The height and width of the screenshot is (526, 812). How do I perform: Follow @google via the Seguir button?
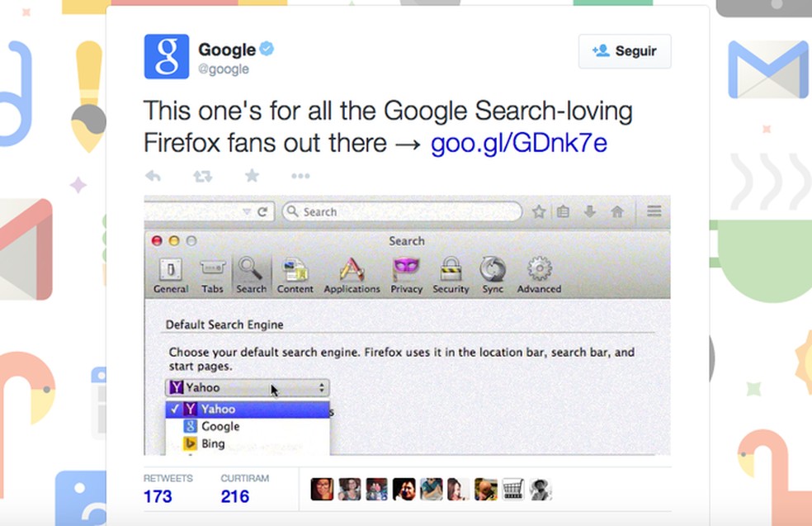coord(625,51)
